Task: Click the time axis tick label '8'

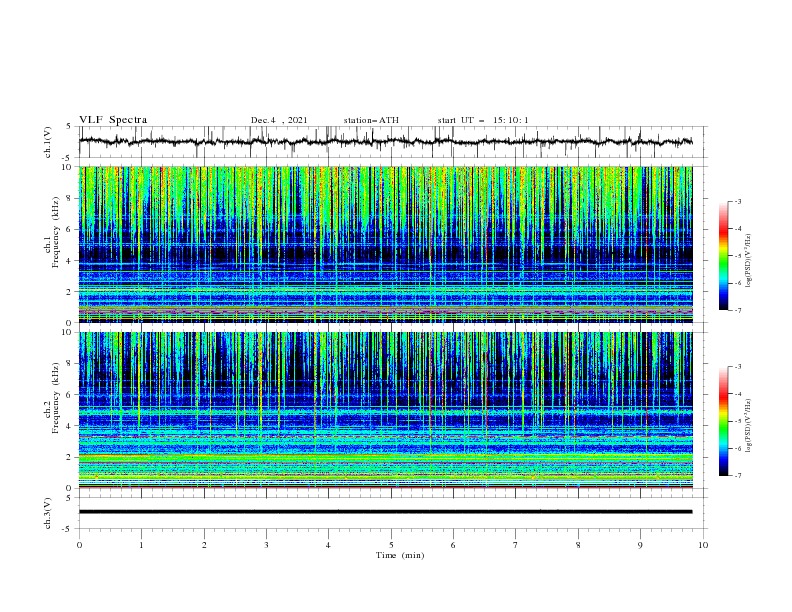Action: coord(578,545)
